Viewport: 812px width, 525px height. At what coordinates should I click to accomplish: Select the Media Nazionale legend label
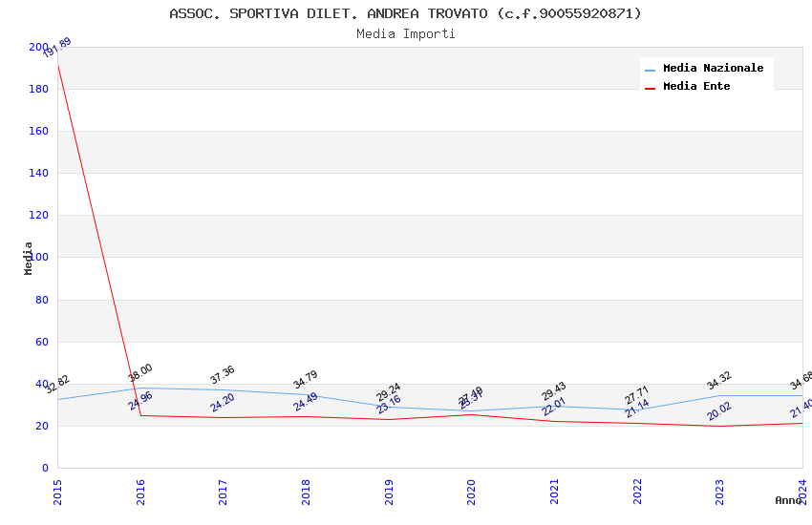pyautogui.click(x=713, y=68)
